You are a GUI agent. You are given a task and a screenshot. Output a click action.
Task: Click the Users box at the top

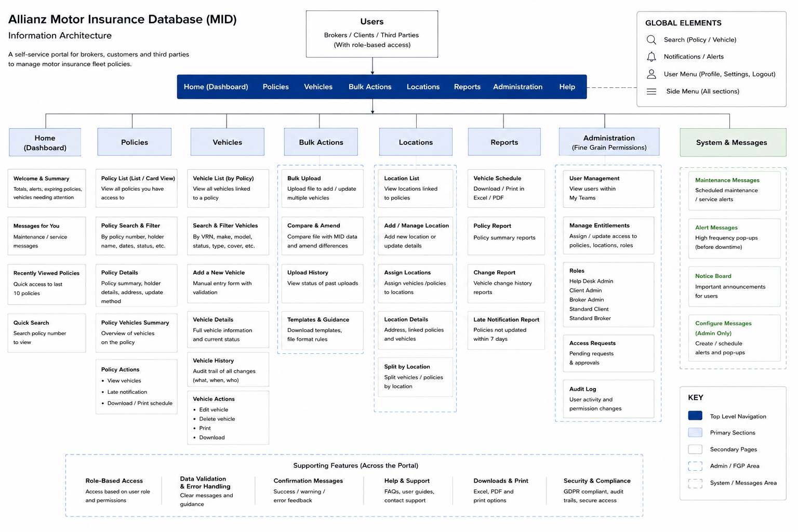coord(372,34)
